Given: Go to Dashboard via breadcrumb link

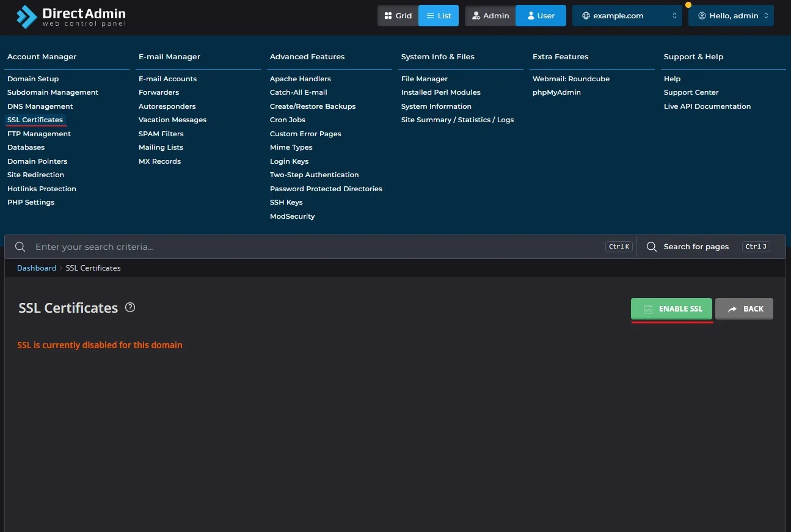Looking at the screenshot, I should pyautogui.click(x=37, y=268).
